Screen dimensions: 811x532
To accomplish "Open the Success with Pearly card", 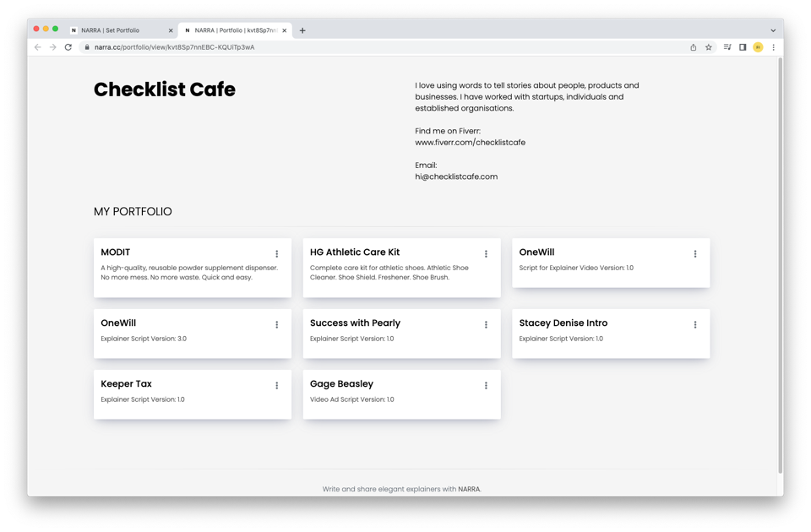I will pyautogui.click(x=401, y=334).
